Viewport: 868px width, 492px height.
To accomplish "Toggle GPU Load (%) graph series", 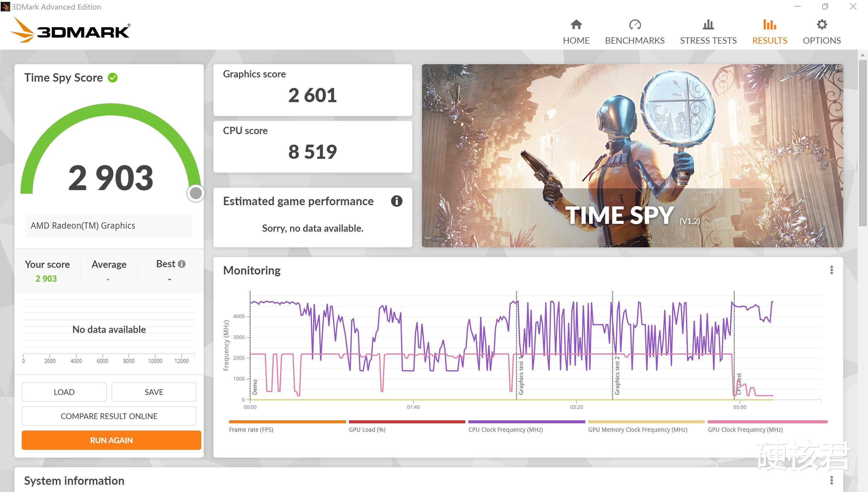I will 367,430.
